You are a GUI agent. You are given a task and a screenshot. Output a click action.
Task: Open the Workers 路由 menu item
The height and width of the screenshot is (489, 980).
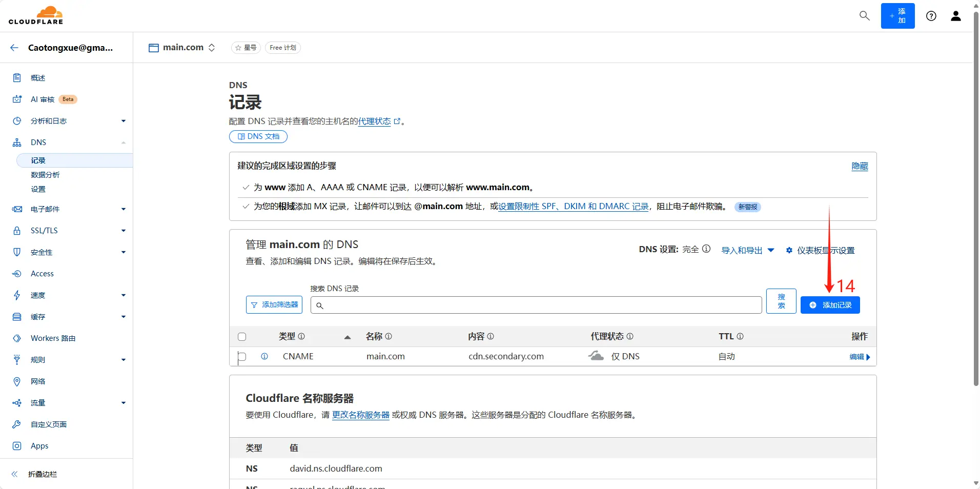(x=53, y=338)
